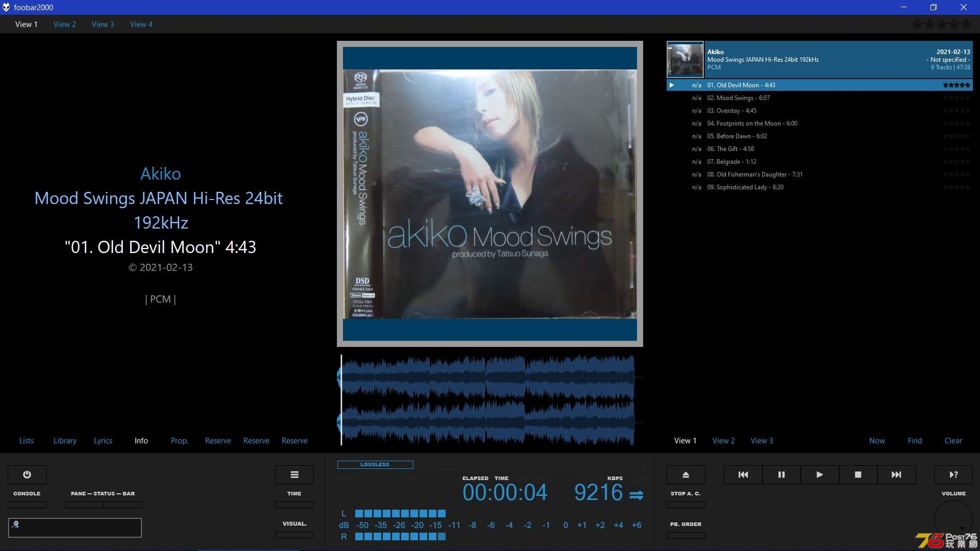Click the first Reserve tab
This screenshot has width=980, height=551.
(x=218, y=440)
